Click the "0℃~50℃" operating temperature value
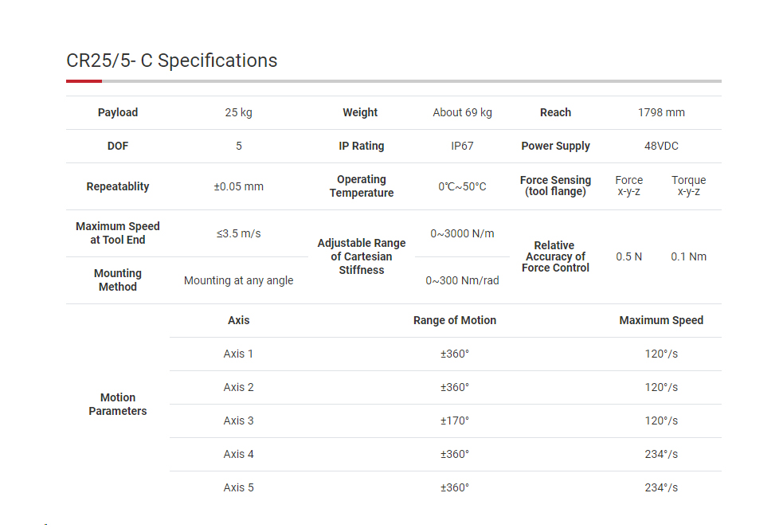This screenshot has width=783, height=532. coord(462,187)
